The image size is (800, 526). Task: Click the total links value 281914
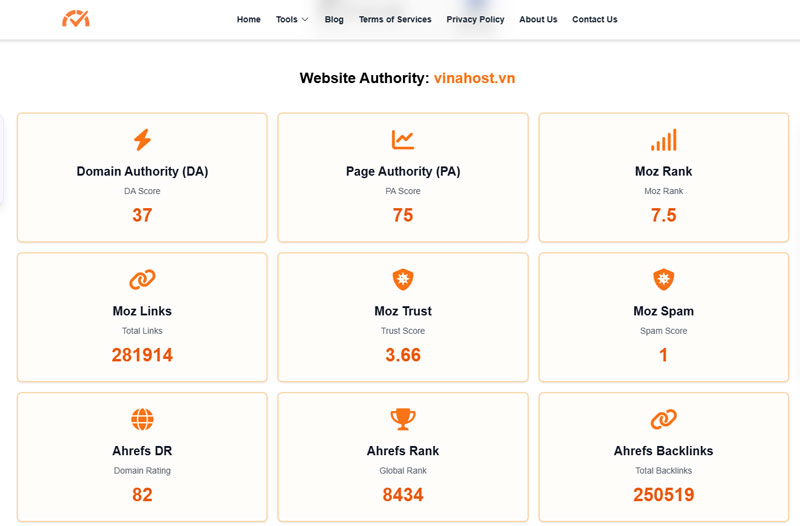pos(142,355)
